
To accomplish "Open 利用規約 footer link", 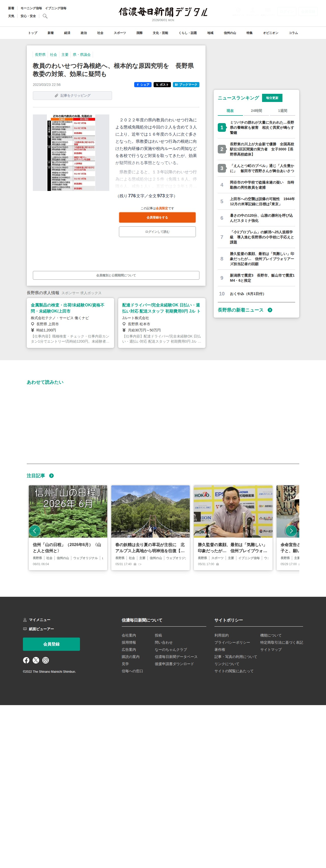I will [x=221, y=635].
